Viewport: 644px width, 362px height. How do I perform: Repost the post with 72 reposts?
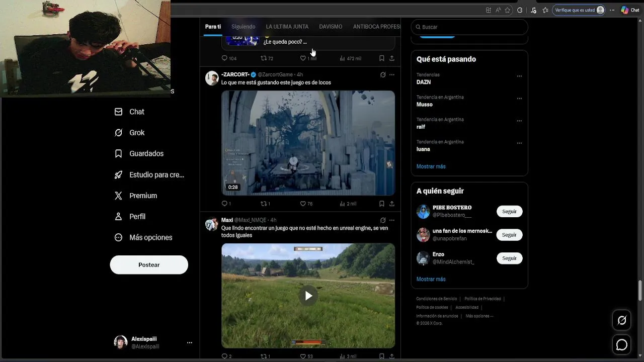click(267, 58)
